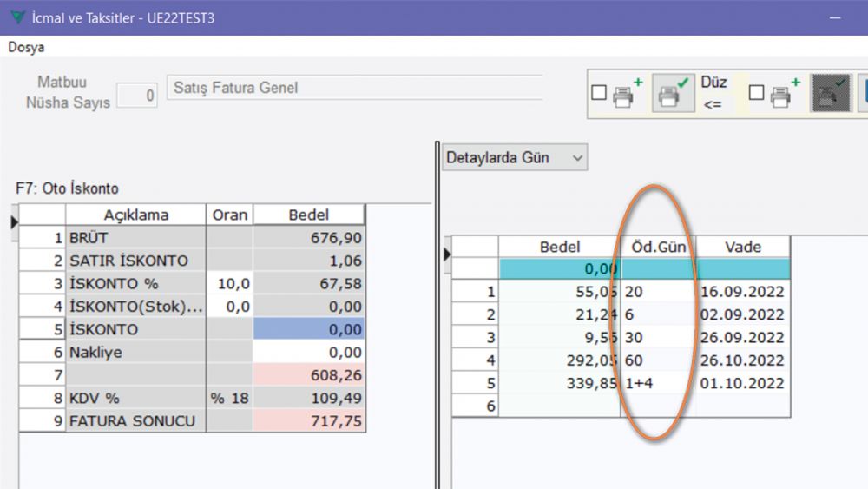
Task: Click the blue-highlighted İSKONTO Bedel cell
Action: (x=309, y=330)
